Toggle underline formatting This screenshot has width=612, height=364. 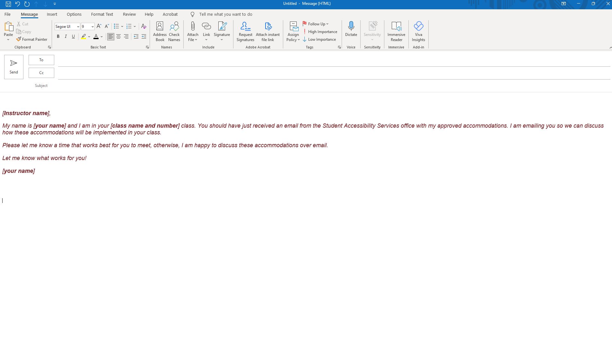coord(73,37)
